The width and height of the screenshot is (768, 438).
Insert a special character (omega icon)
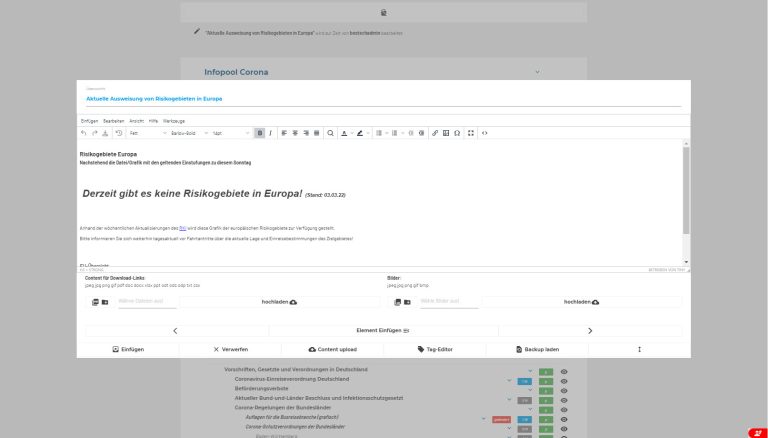(457, 132)
